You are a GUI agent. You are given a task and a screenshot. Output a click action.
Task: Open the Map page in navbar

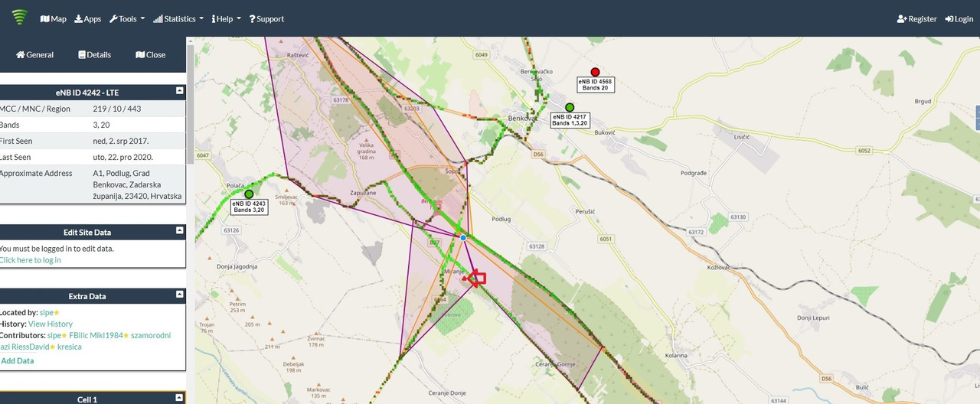[x=54, y=19]
